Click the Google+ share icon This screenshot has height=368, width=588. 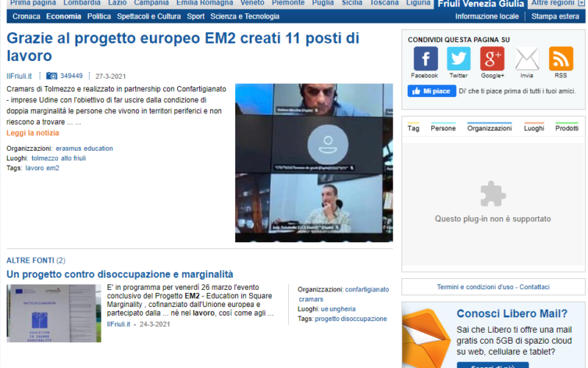[492, 59]
